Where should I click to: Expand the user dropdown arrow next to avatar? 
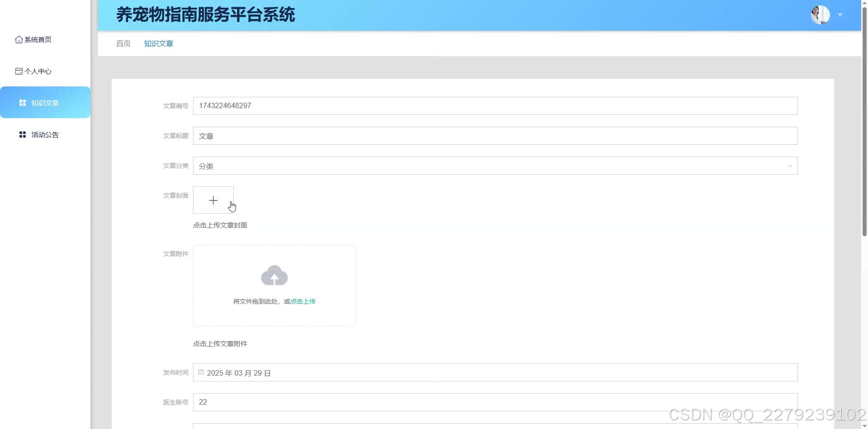[840, 15]
